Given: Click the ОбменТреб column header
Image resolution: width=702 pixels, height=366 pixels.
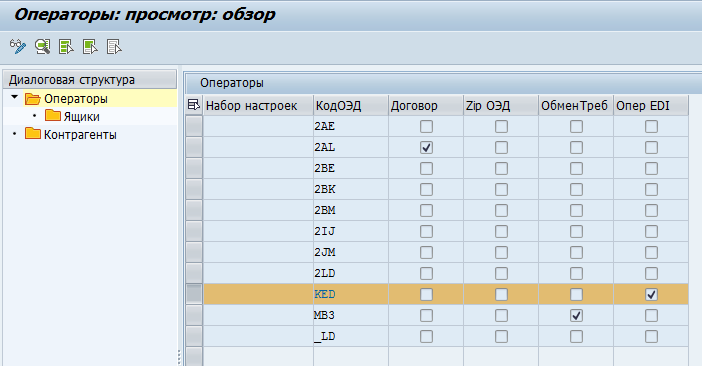Looking at the screenshot, I should pyautogui.click(x=576, y=106).
